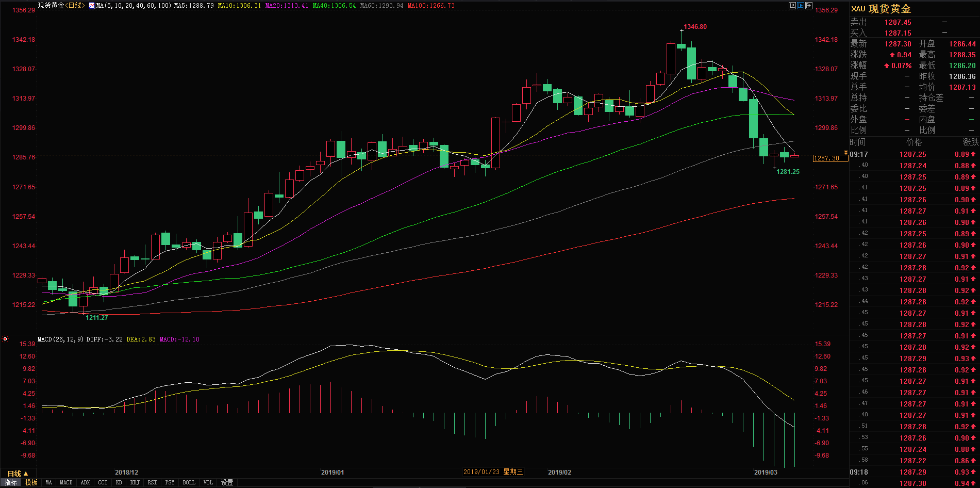
Task: Click the 1281.25 low price marker
Action: click(x=788, y=172)
